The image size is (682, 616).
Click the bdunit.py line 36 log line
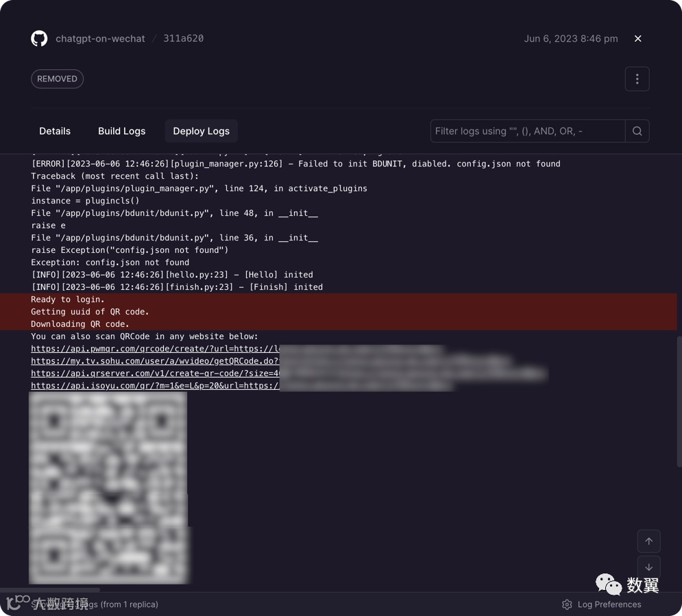coord(174,238)
